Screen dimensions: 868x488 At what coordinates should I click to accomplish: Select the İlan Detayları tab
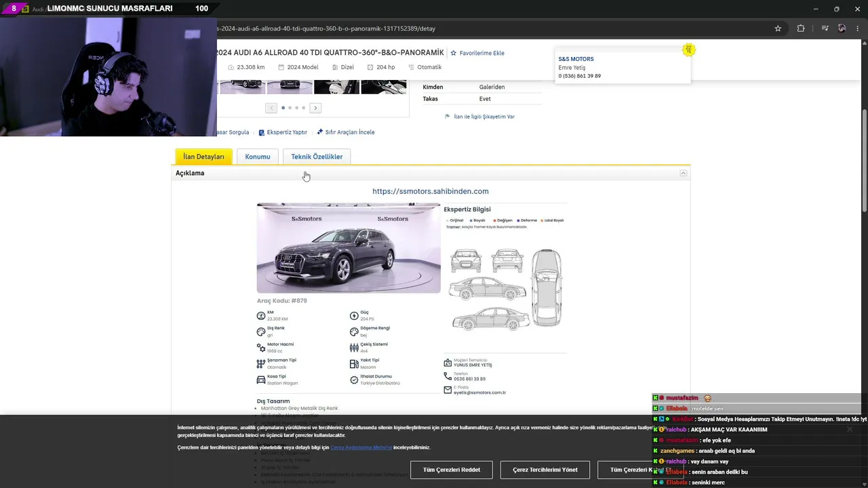[x=203, y=157]
